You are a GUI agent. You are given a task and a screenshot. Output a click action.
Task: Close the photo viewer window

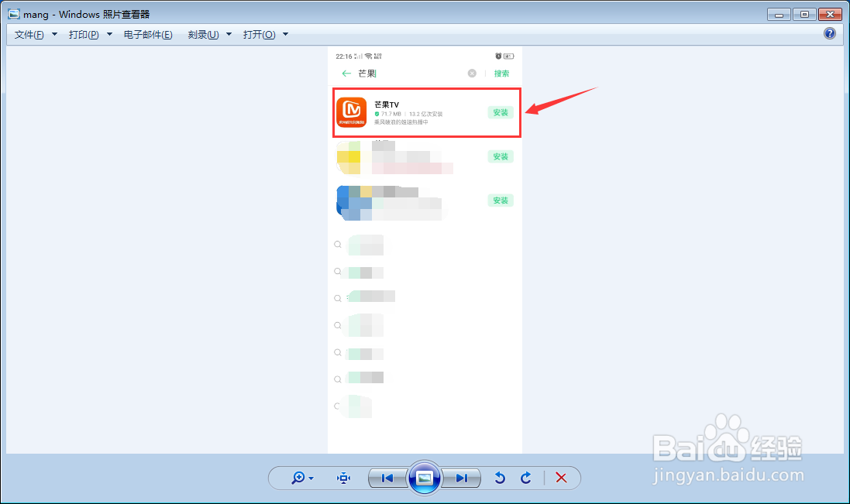pyautogui.click(x=830, y=15)
